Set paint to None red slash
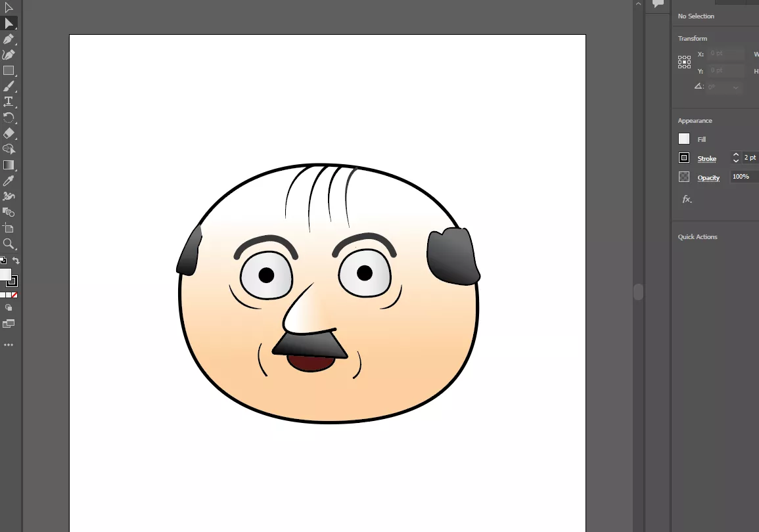 point(14,295)
